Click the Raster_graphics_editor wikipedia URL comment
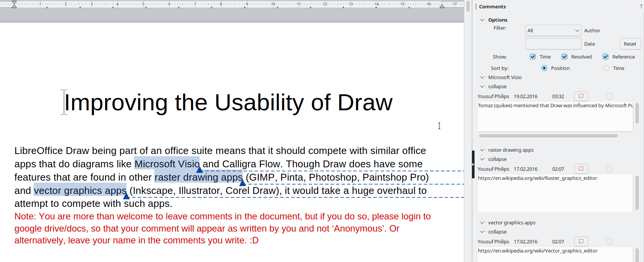The width and height of the screenshot is (644, 262). [537, 178]
